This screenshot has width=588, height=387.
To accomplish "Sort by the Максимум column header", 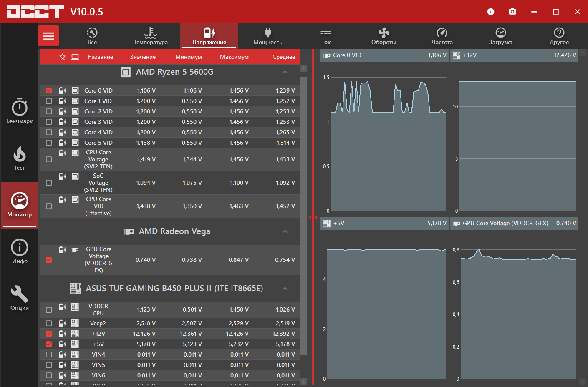I will point(234,57).
